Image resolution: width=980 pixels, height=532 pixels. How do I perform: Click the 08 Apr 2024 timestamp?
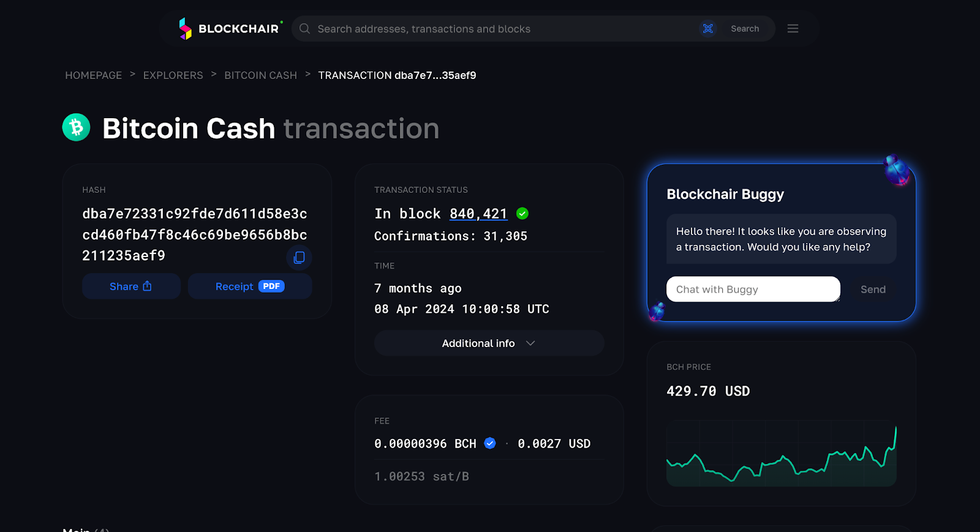pos(462,309)
